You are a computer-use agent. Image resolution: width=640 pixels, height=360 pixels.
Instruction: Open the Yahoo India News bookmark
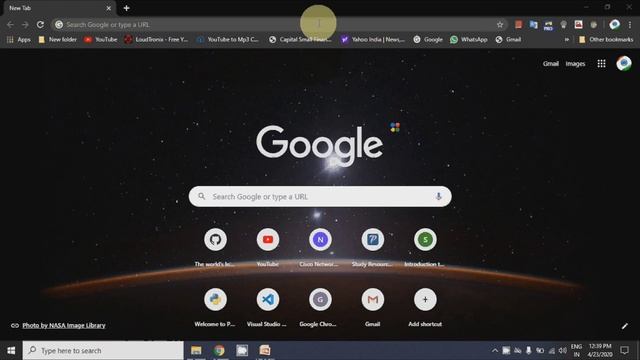click(x=373, y=40)
